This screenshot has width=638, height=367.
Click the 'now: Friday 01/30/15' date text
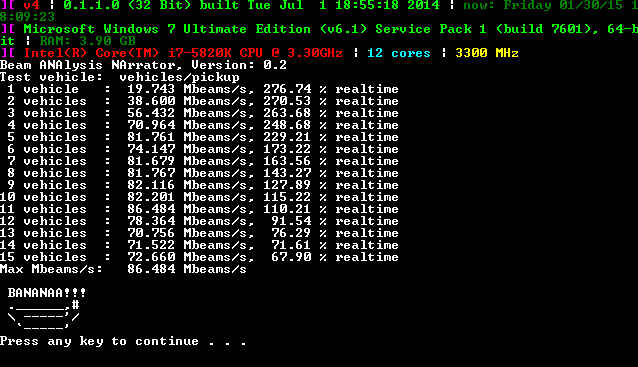click(543, 5)
